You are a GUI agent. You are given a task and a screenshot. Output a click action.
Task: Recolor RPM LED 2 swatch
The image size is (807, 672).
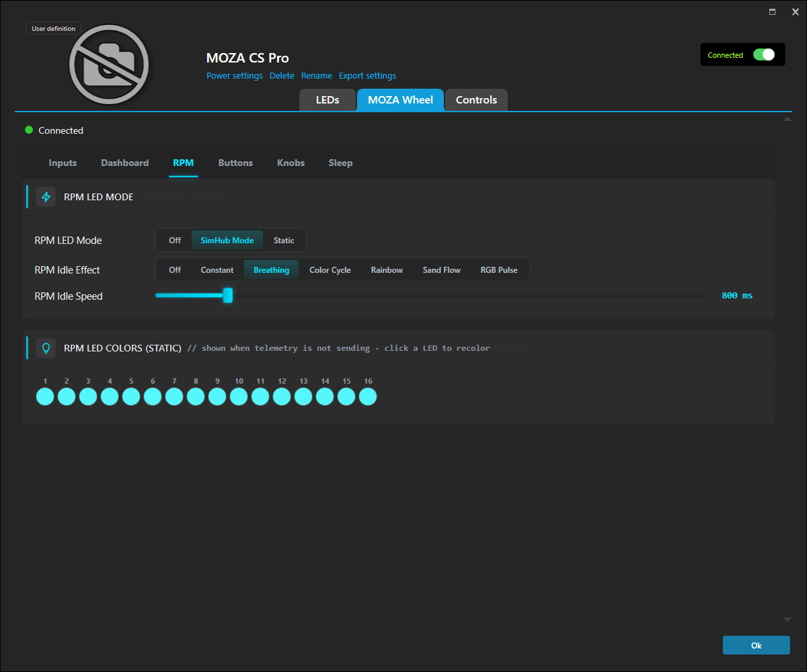coord(67,396)
